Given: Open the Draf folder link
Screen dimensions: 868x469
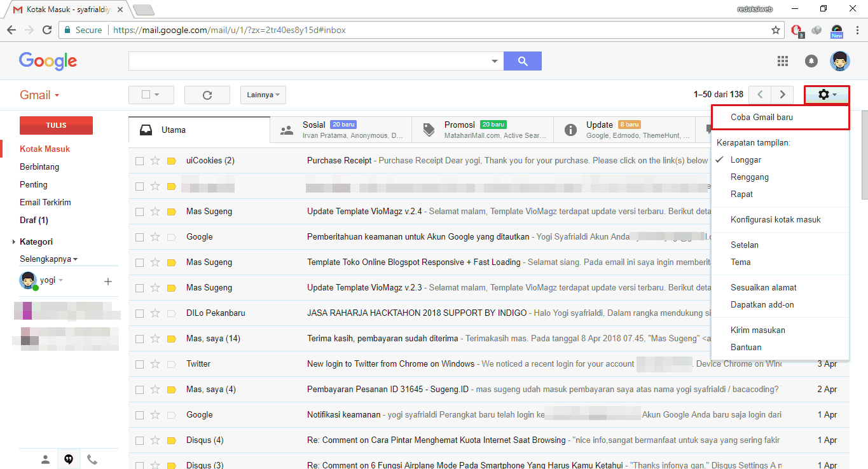Looking at the screenshot, I should coord(33,220).
